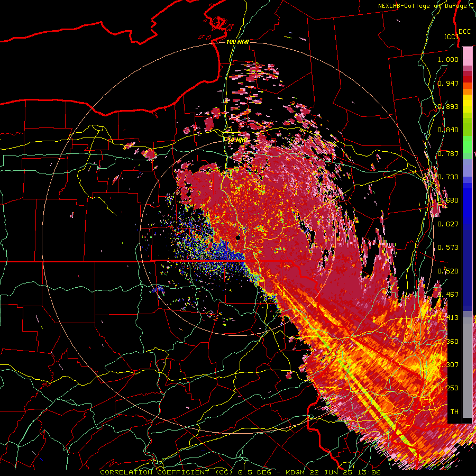Pick the bright green segment of the color bar
This screenshot has height=476, width=476.
(467, 144)
